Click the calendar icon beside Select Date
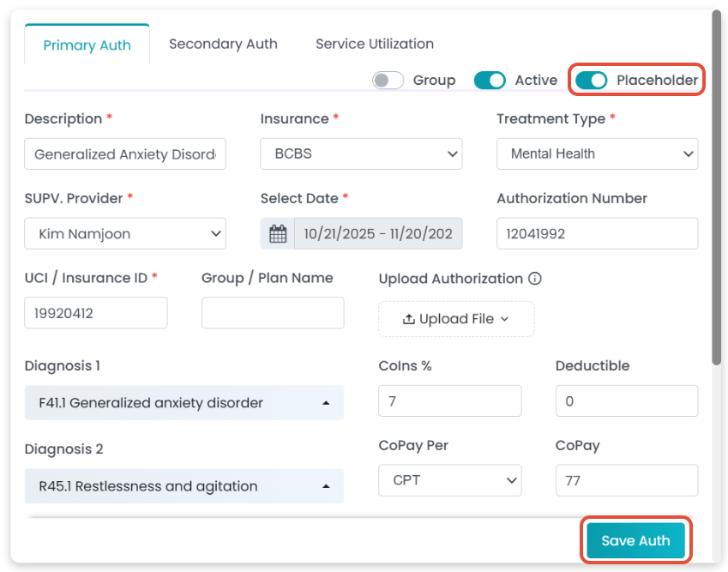 click(278, 233)
